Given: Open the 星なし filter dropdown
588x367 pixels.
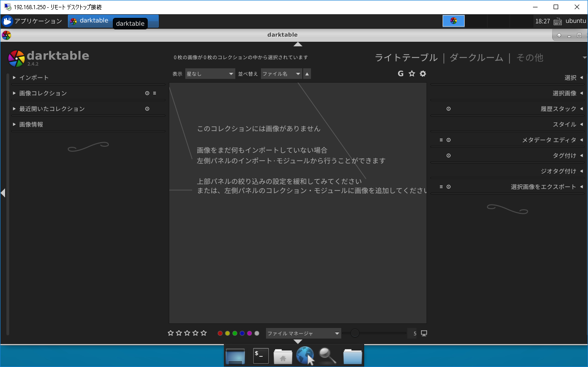Looking at the screenshot, I should pos(210,73).
